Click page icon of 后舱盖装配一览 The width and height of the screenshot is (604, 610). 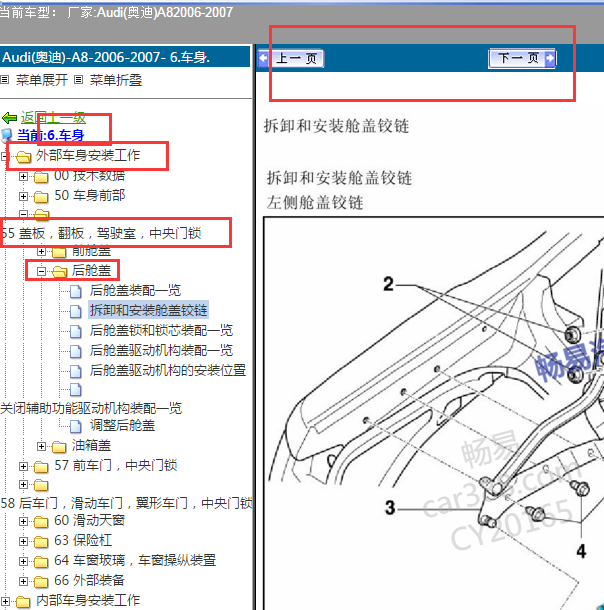75,291
